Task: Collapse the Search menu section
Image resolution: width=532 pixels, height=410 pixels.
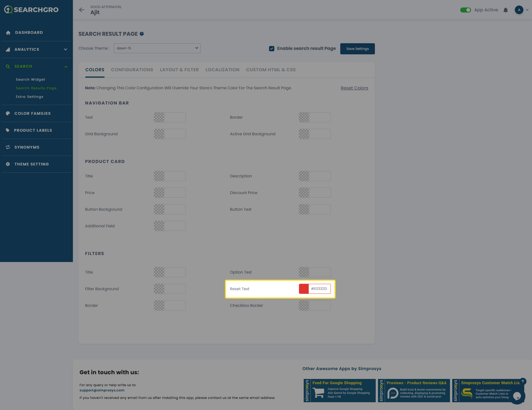Action: pos(66,67)
